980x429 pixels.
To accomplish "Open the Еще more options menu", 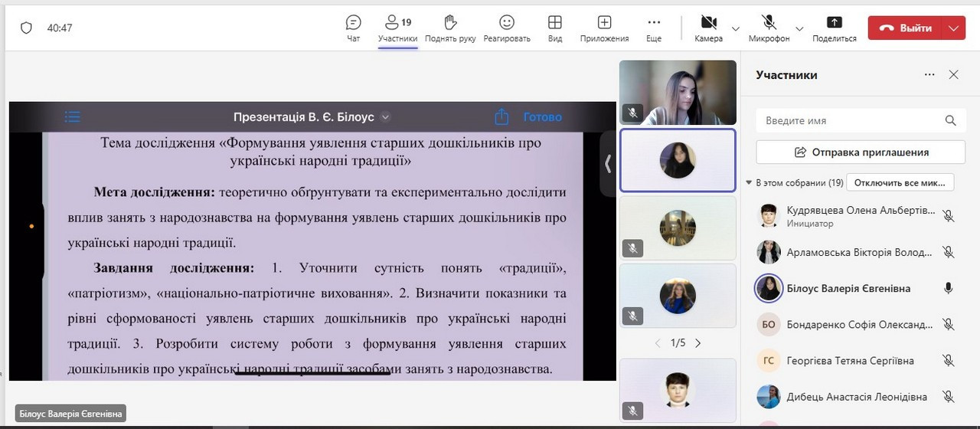I will pos(653,28).
